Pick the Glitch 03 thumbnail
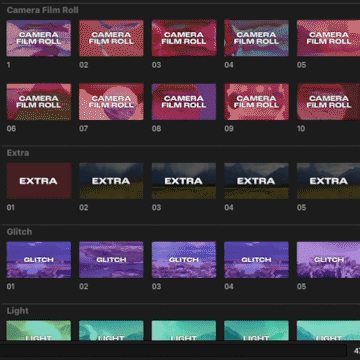This screenshot has height=360, width=360. pos(184,260)
